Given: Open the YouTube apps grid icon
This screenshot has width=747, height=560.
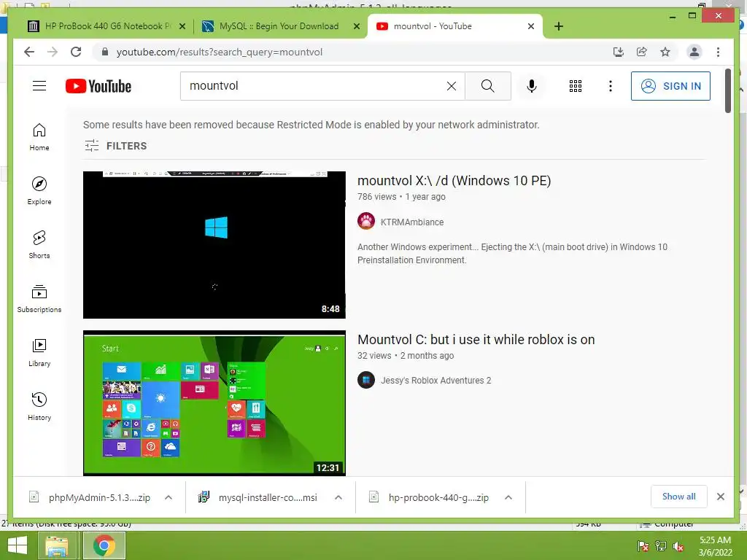Looking at the screenshot, I should [x=575, y=86].
